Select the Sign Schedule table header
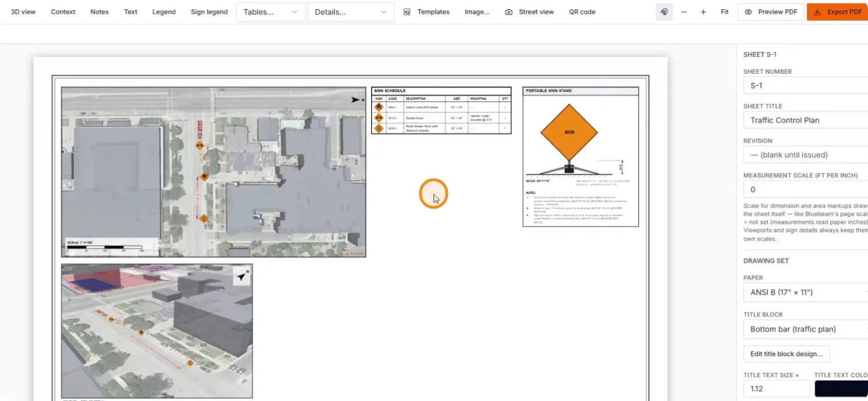Viewport: 868px width, 401px height. tap(441, 91)
